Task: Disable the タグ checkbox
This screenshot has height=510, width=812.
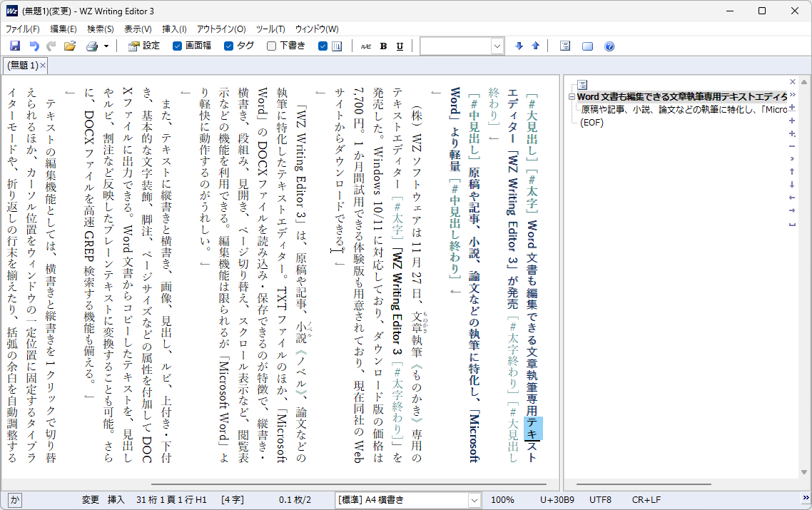Action: [x=228, y=46]
